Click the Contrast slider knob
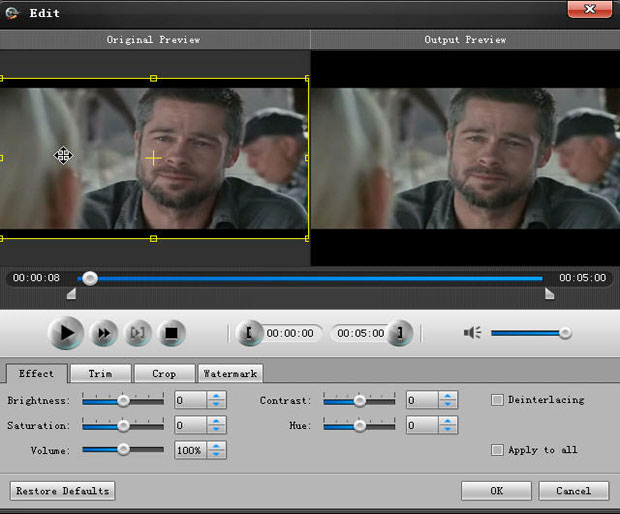Screen dimensions: 620x514 [x=359, y=401]
